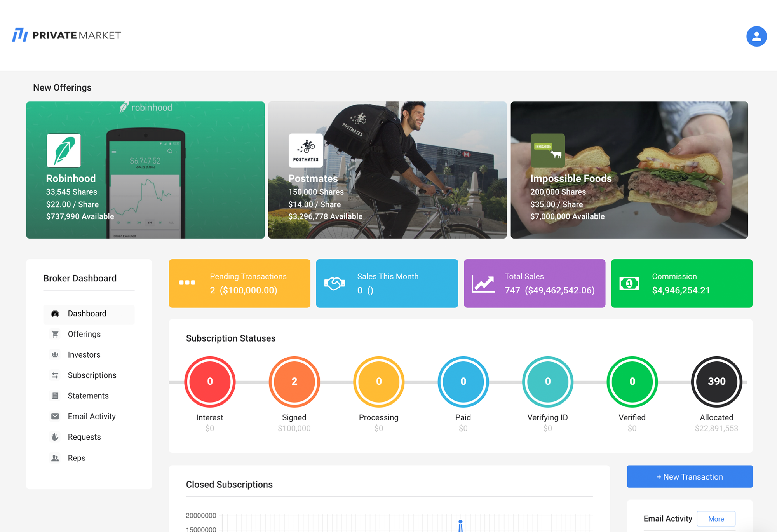777x532 pixels.
Task: Click the Robinhood feather logo icon
Action: pos(64,150)
